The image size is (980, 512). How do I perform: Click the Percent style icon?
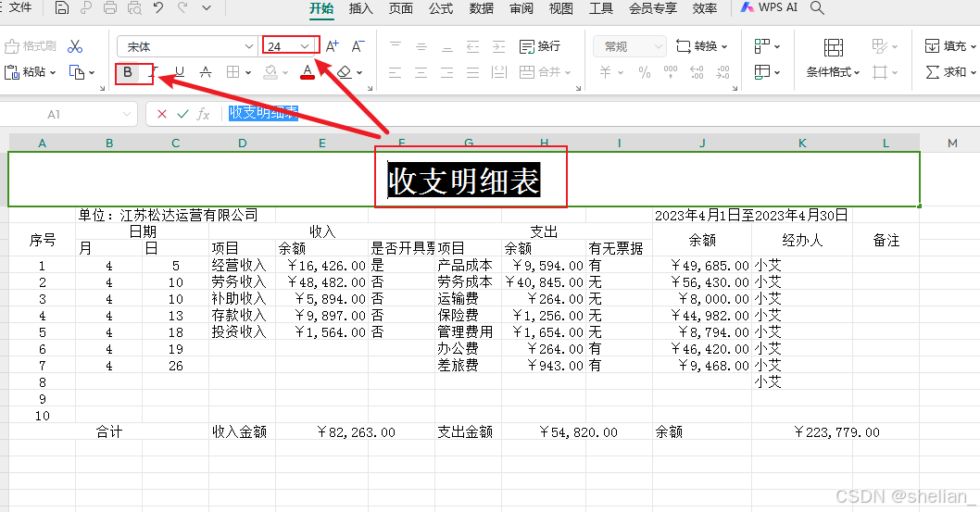(x=645, y=72)
